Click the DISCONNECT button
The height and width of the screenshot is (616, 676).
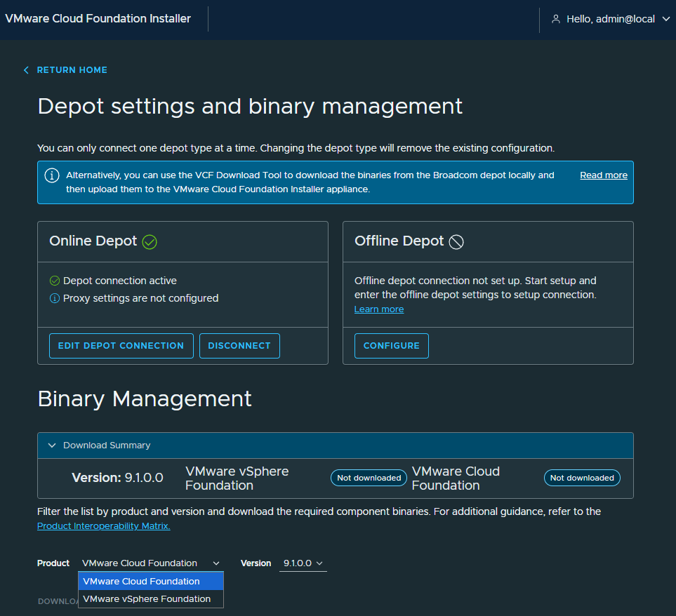(239, 346)
